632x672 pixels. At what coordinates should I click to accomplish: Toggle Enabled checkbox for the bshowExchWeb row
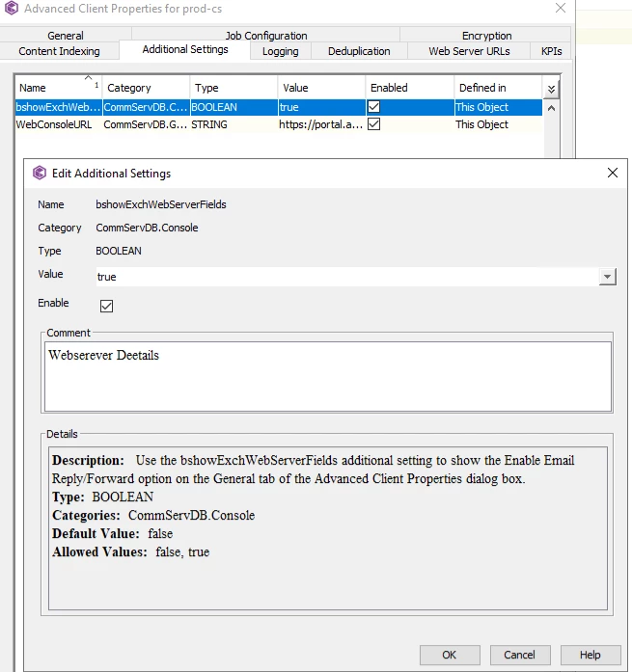click(x=373, y=107)
